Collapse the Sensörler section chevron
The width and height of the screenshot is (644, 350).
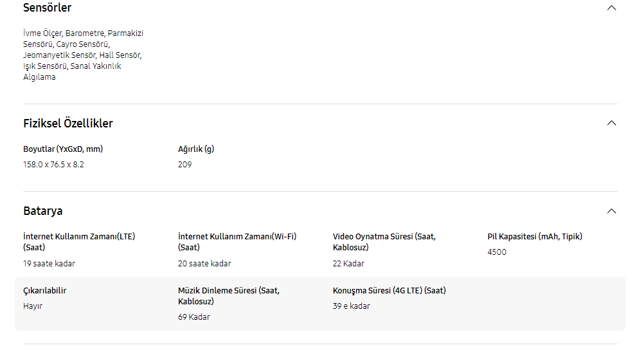click(611, 8)
